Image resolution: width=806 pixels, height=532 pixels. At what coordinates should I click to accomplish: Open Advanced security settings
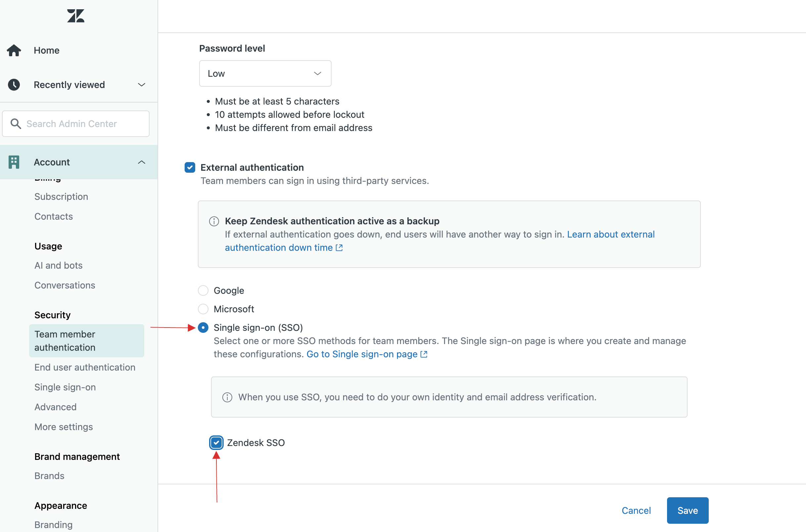[55, 407]
